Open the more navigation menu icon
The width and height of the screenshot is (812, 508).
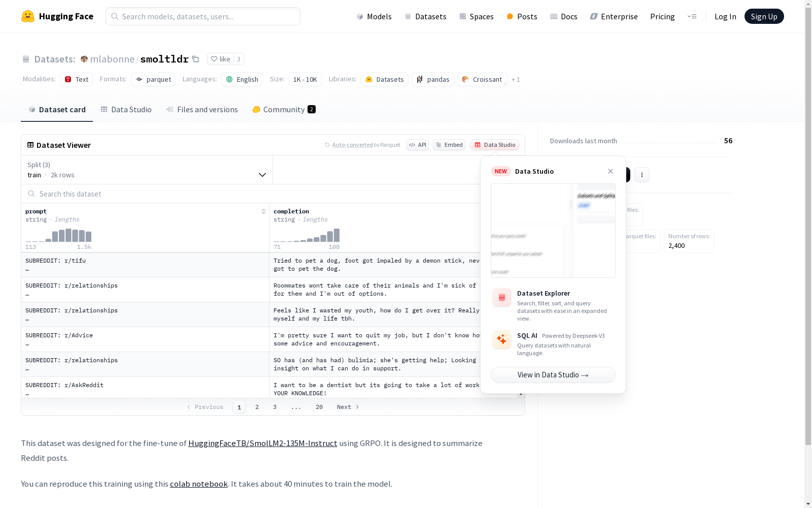point(692,16)
